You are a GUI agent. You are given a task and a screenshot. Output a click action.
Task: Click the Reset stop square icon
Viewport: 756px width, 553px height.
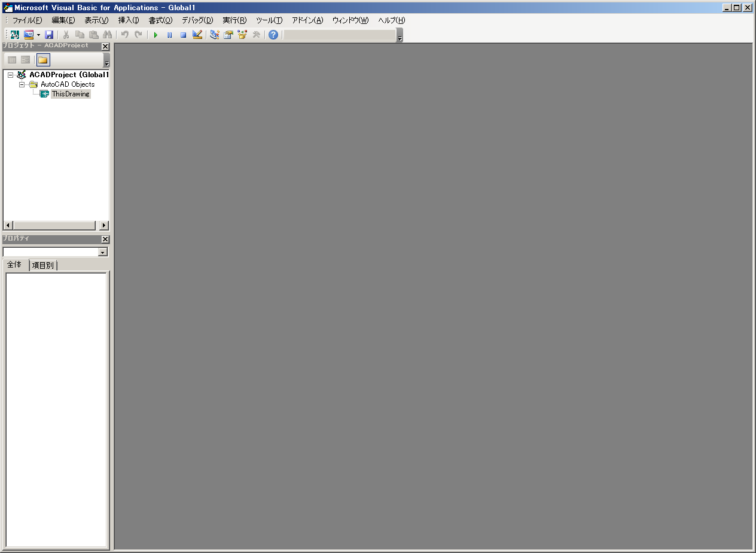(183, 35)
